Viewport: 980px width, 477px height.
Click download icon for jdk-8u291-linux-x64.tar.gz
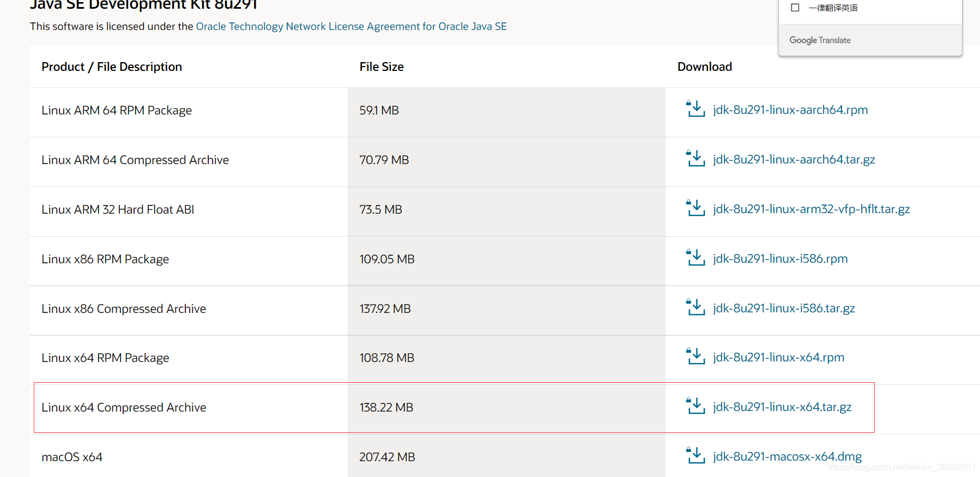tap(695, 406)
